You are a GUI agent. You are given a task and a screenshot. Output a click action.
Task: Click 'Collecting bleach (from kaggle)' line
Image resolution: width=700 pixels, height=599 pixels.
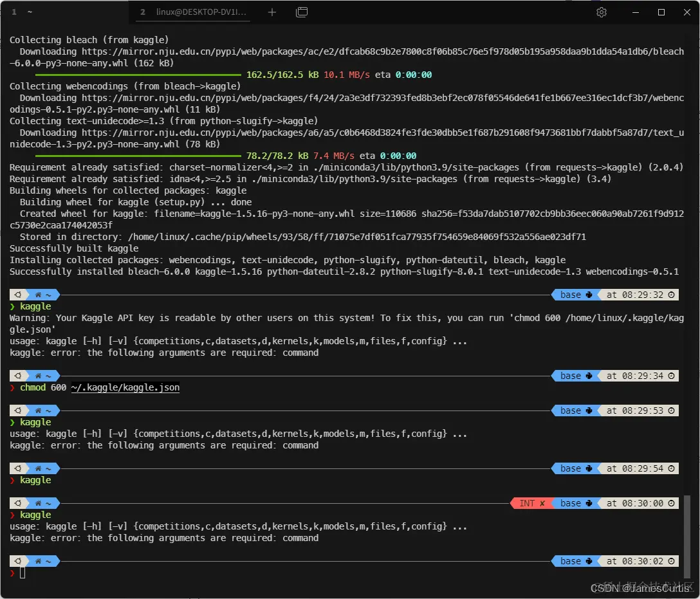89,40
